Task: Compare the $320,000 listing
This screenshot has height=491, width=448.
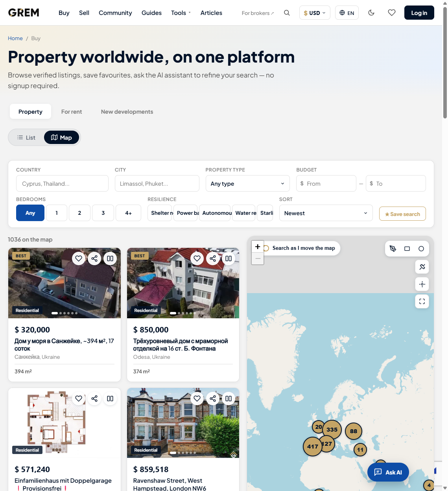Action: click(x=110, y=258)
